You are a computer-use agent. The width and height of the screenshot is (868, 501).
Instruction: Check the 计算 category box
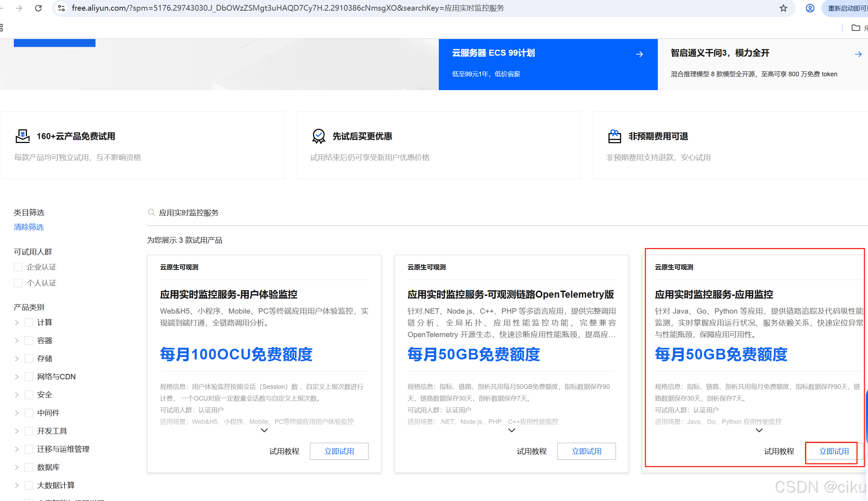(29, 323)
